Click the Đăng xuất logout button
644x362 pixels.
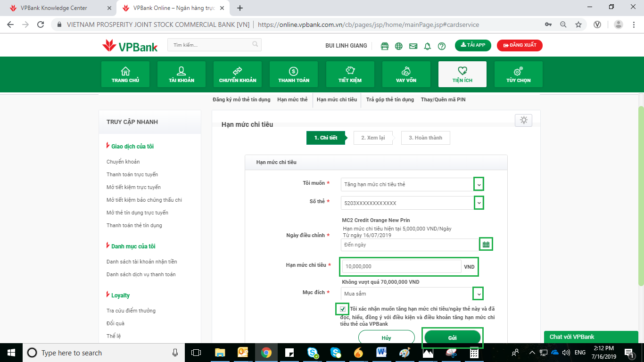coord(520,45)
